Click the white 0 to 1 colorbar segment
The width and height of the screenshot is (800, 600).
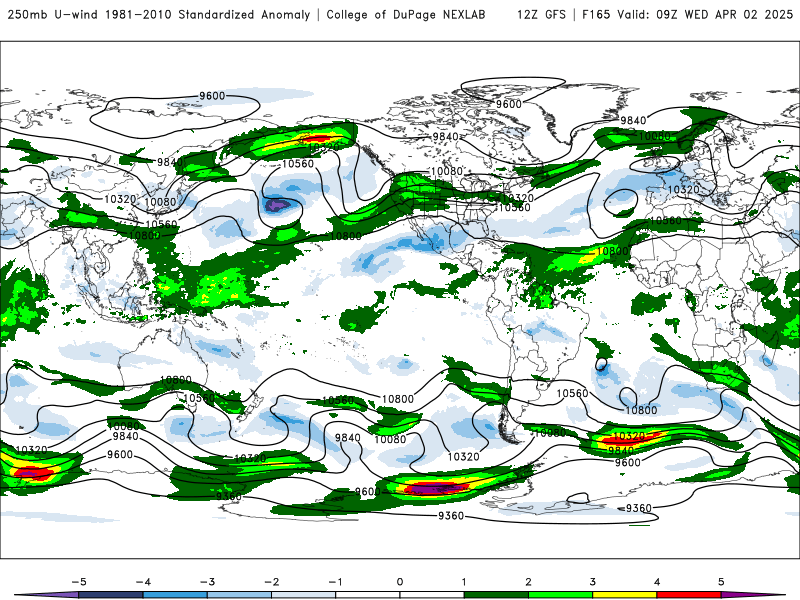coord(432,595)
